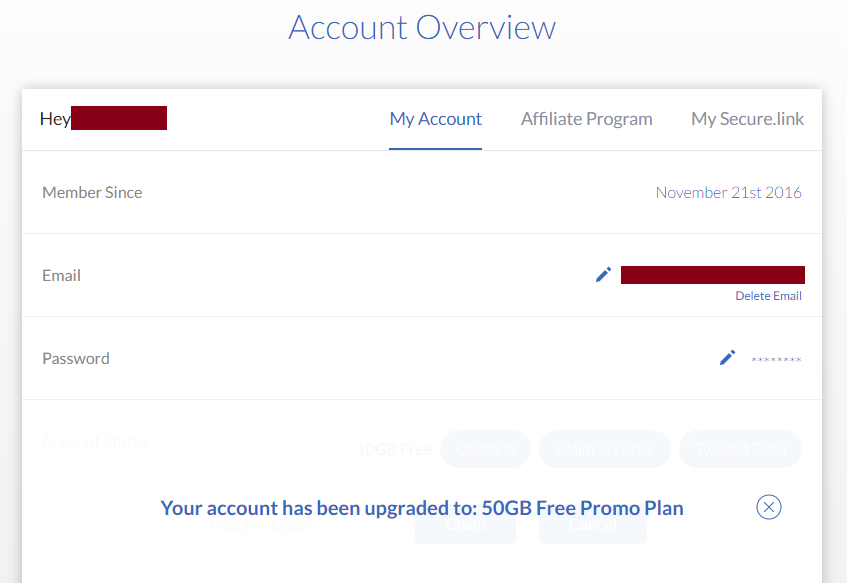Click the pencil icon to edit password
Screen dimensions: 847x583
click(x=727, y=357)
